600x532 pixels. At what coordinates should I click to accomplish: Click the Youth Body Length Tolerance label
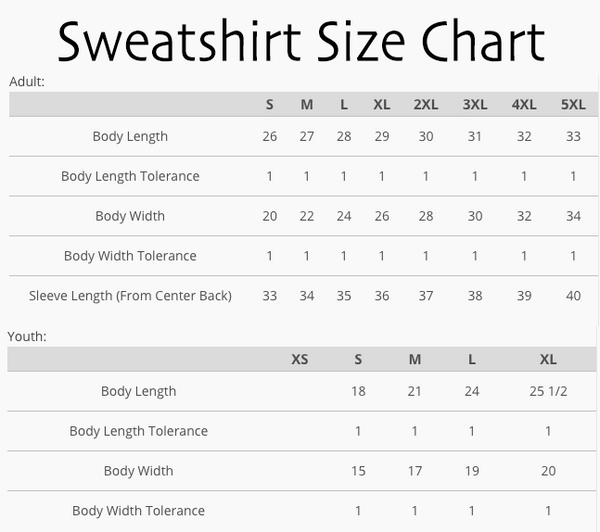(x=139, y=431)
